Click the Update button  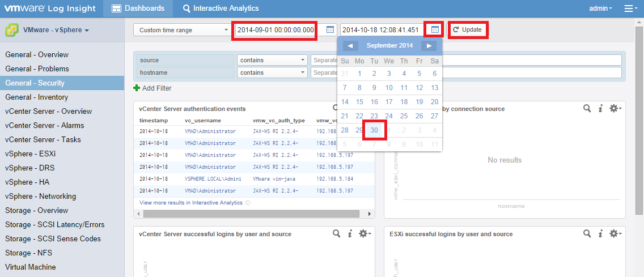[x=467, y=29]
